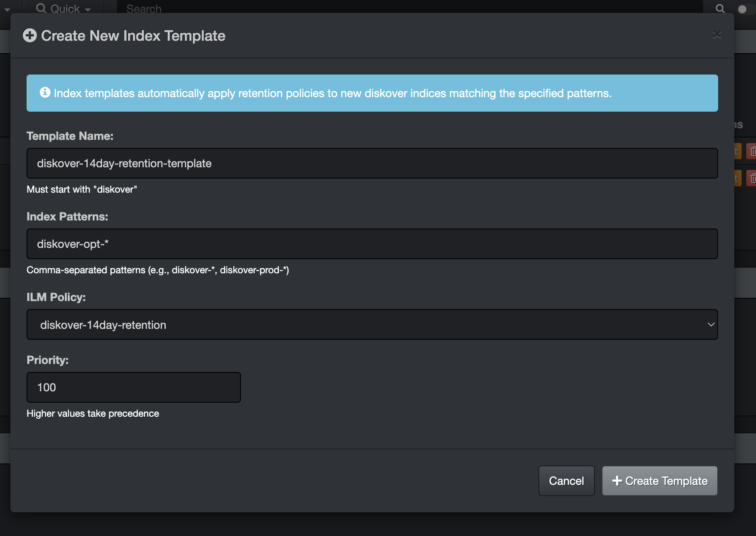Image resolution: width=756 pixels, height=536 pixels.
Task: Open the Quick search dropdown behind dialog
Action: pyautogui.click(x=64, y=7)
